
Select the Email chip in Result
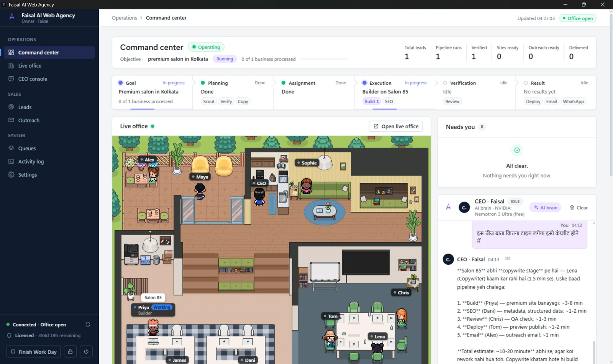551,102
